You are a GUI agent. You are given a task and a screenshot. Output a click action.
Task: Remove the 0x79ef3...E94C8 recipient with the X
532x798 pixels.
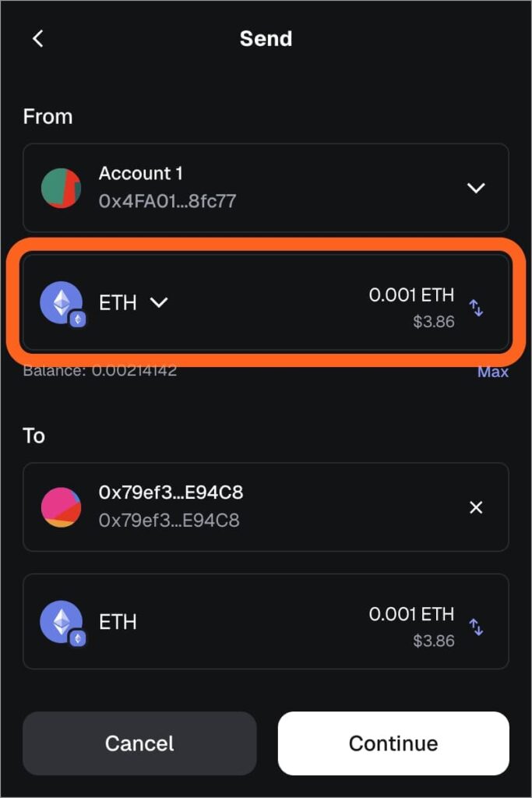tap(476, 507)
